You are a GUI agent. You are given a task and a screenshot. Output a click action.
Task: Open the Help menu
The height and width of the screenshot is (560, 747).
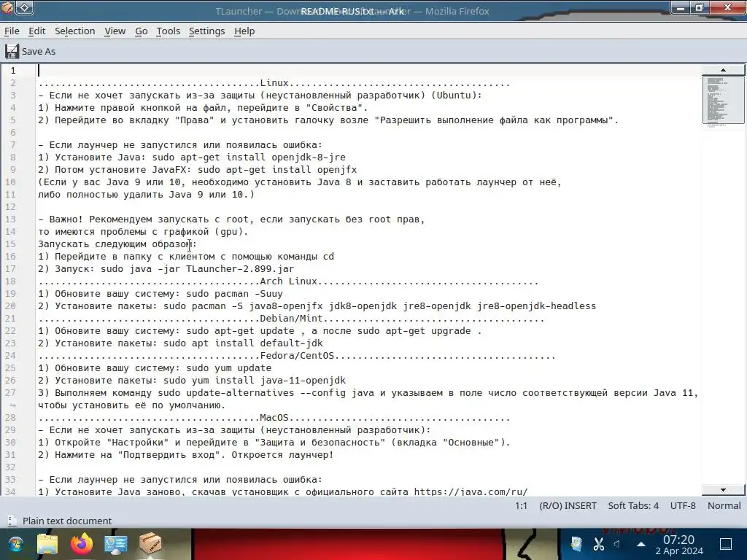244,31
